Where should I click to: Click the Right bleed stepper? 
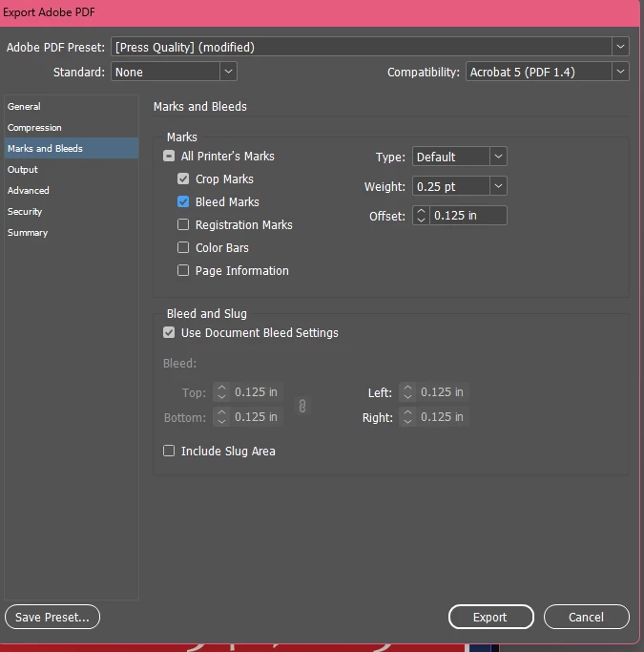[x=407, y=417]
